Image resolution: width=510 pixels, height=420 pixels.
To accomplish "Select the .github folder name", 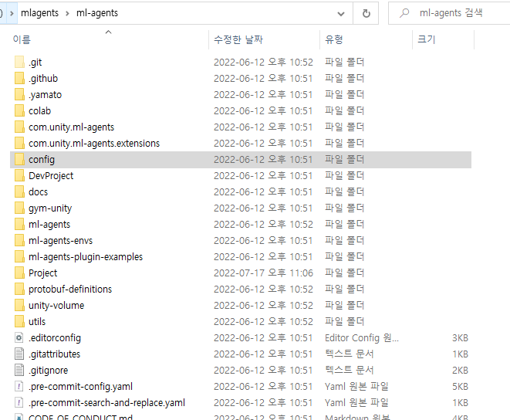I will click(x=43, y=79).
